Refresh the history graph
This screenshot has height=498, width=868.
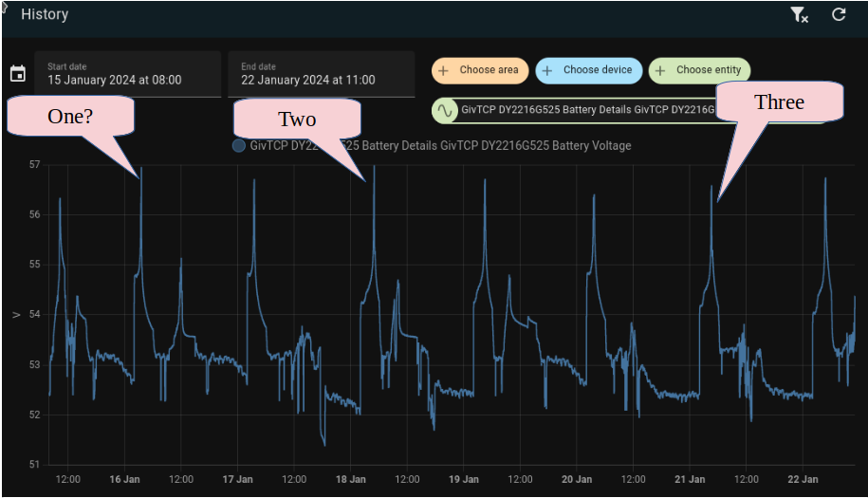[x=839, y=14]
